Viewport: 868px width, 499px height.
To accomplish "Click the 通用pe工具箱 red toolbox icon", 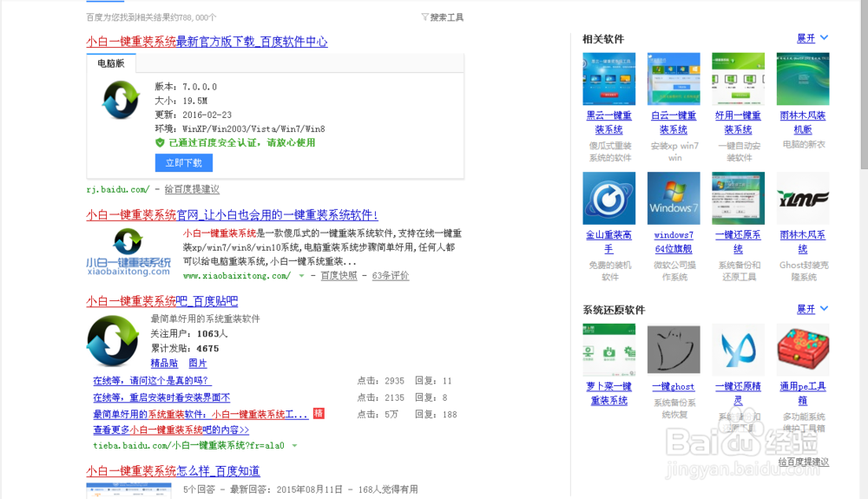I will click(x=803, y=350).
